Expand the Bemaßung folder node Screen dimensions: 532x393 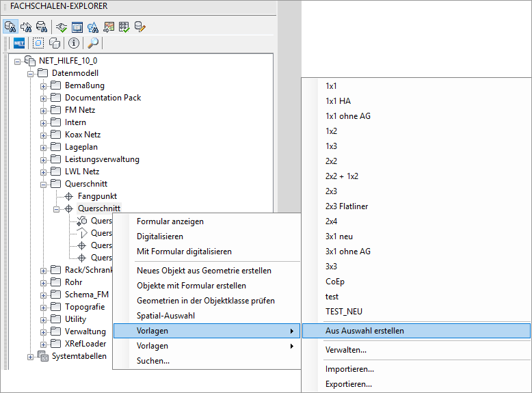(x=43, y=85)
